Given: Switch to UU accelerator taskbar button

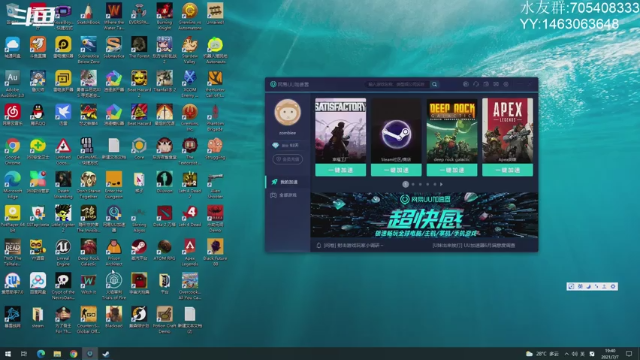Looking at the screenshot, I should click(x=90, y=354).
